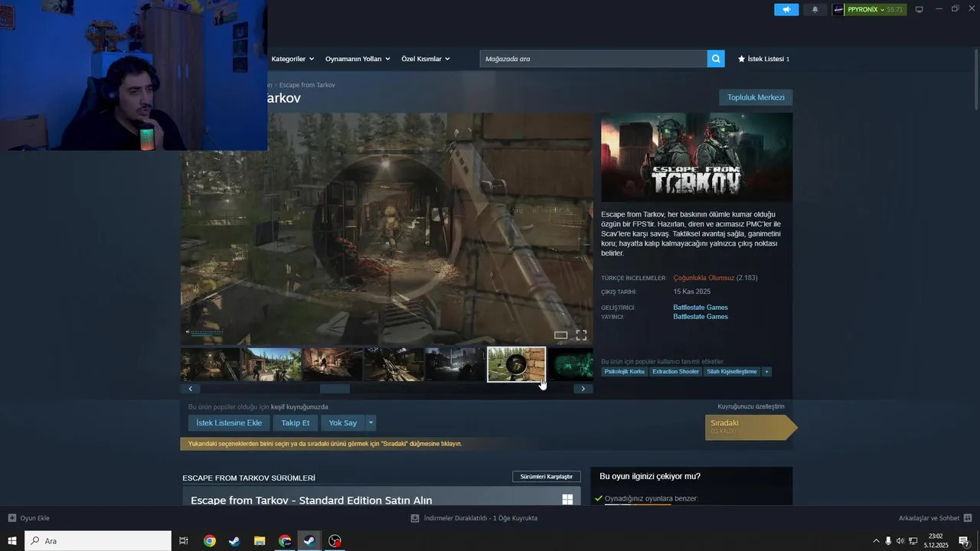The height and width of the screenshot is (551, 980).
Task: Select the fourth media thumbnail
Action: (x=394, y=364)
